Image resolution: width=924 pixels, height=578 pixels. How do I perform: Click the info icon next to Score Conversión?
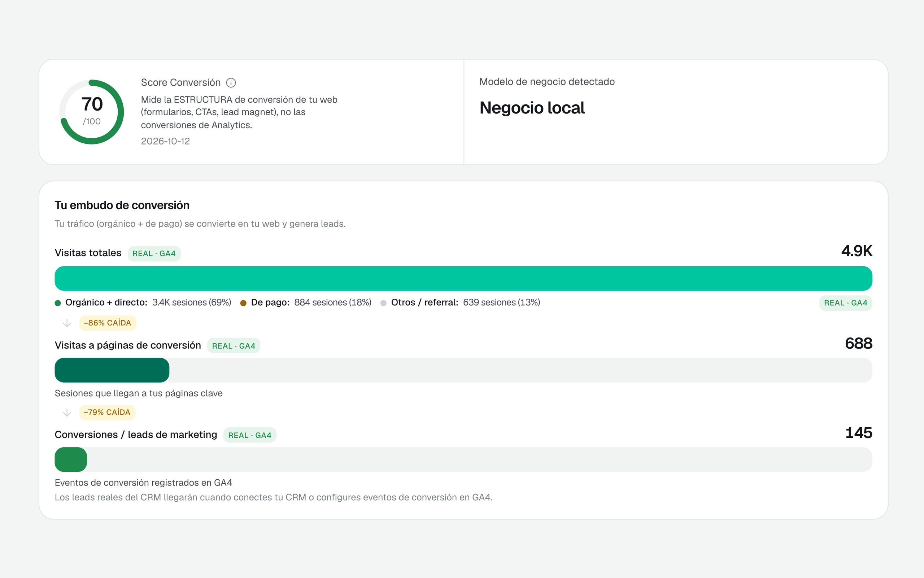pyautogui.click(x=231, y=83)
